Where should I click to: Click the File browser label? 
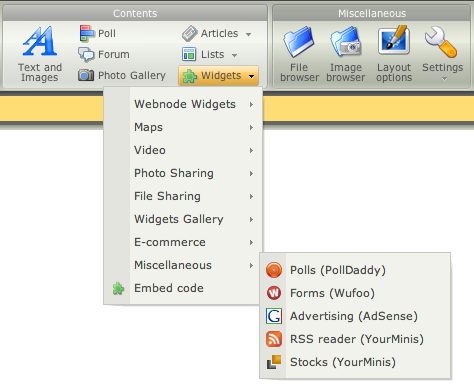pyautogui.click(x=299, y=72)
